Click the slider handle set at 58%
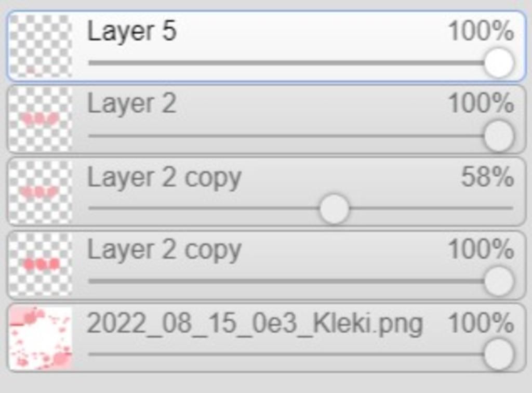This screenshot has width=532, height=393. click(334, 209)
